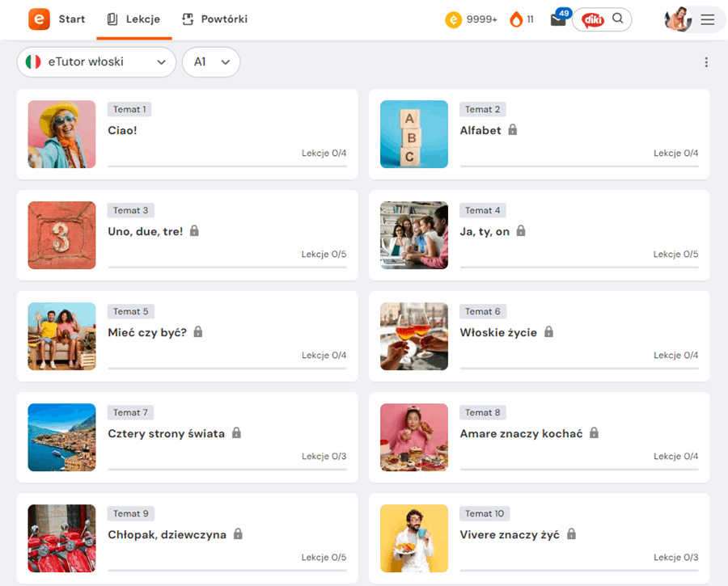Screen dimensions: 728x586
Task: Click the profile avatar picture
Action: click(678, 19)
